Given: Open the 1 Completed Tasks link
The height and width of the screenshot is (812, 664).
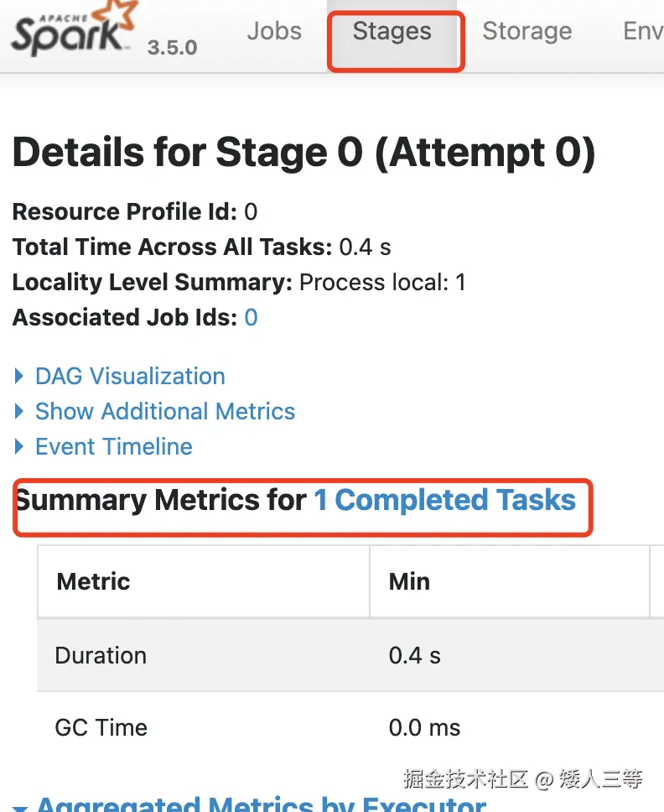Looking at the screenshot, I should tap(444, 501).
